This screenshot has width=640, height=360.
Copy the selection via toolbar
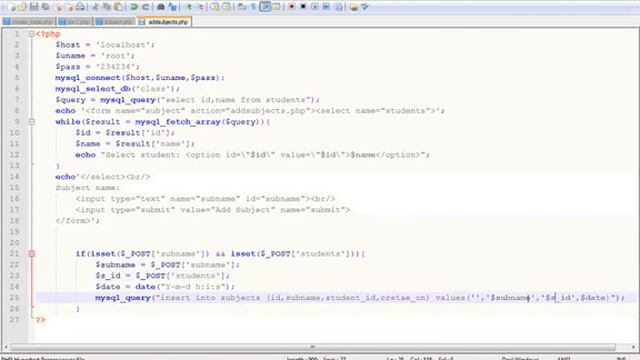point(107,7)
